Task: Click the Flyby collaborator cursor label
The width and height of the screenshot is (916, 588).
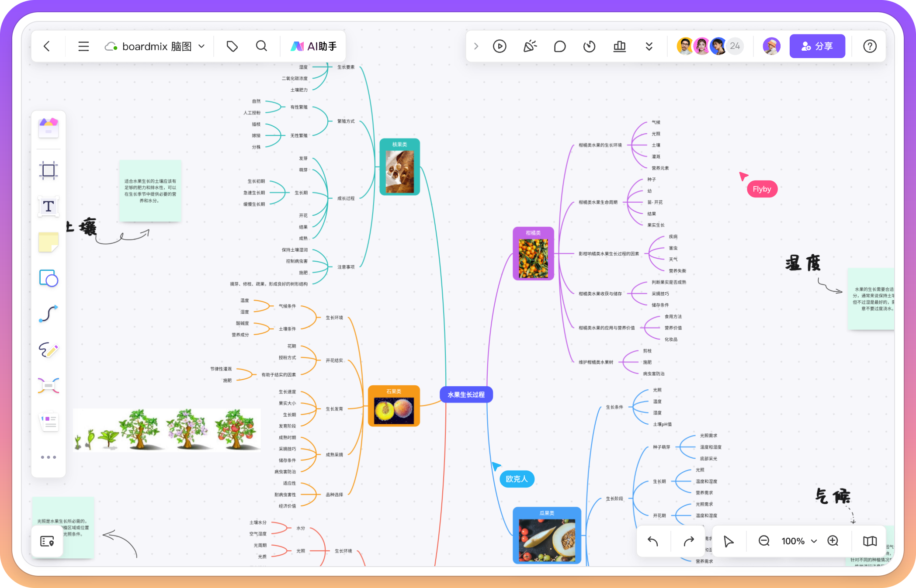Action: coord(762,189)
